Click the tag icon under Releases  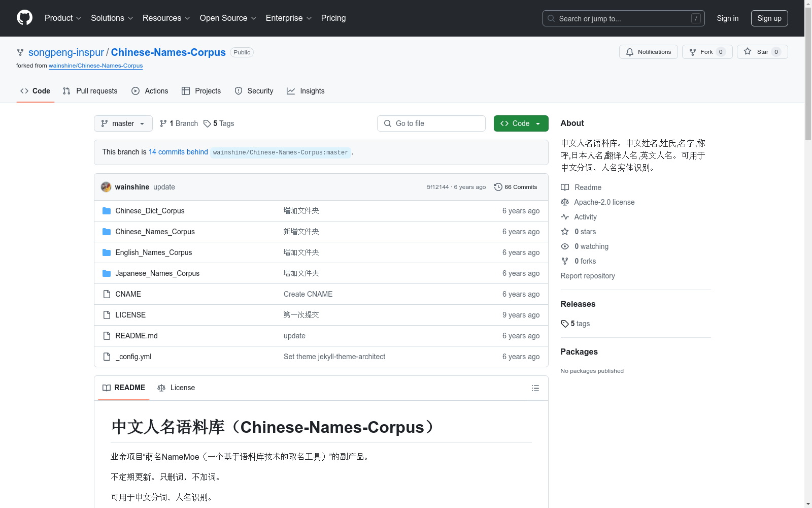tap(565, 324)
